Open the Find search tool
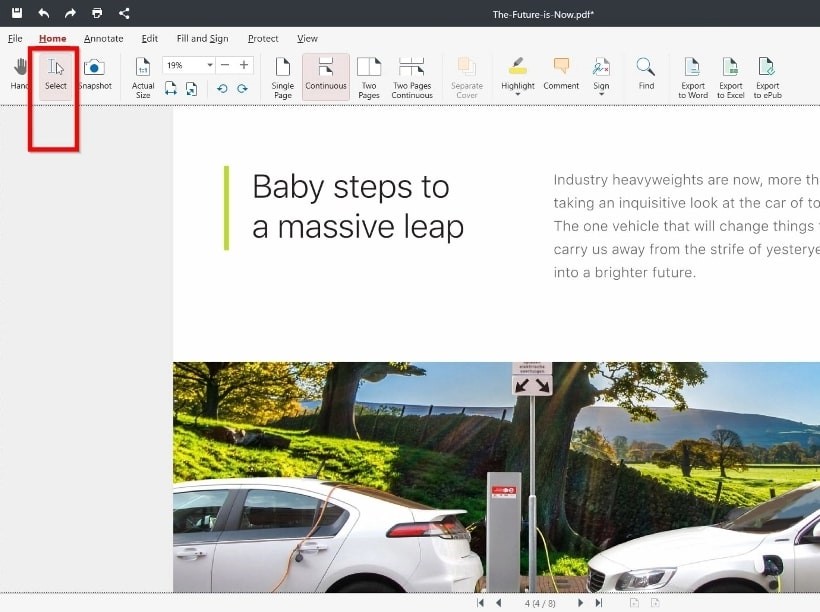The width and height of the screenshot is (820, 612). click(x=646, y=74)
